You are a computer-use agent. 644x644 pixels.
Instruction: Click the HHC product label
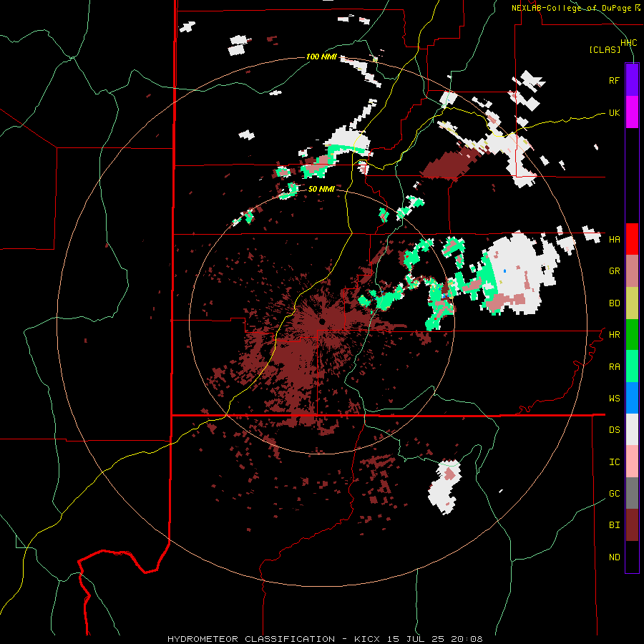628,43
